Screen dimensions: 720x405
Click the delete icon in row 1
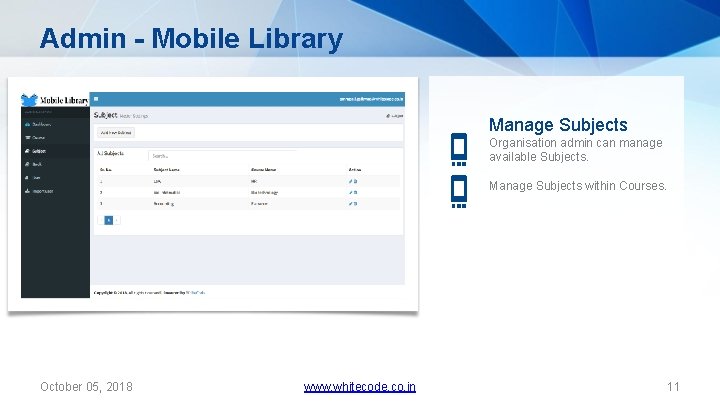(355, 181)
